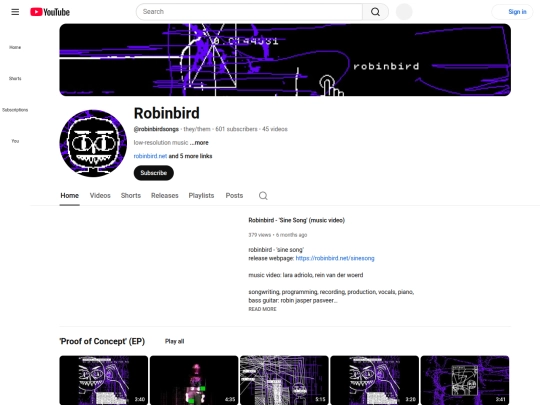Switch to the Releases tab

165,196
